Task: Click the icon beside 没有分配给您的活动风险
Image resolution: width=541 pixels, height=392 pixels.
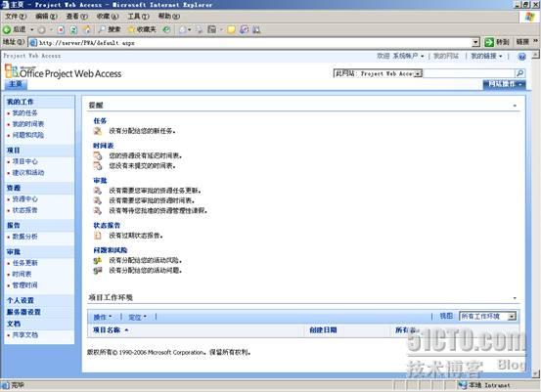Action: click(98, 261)
